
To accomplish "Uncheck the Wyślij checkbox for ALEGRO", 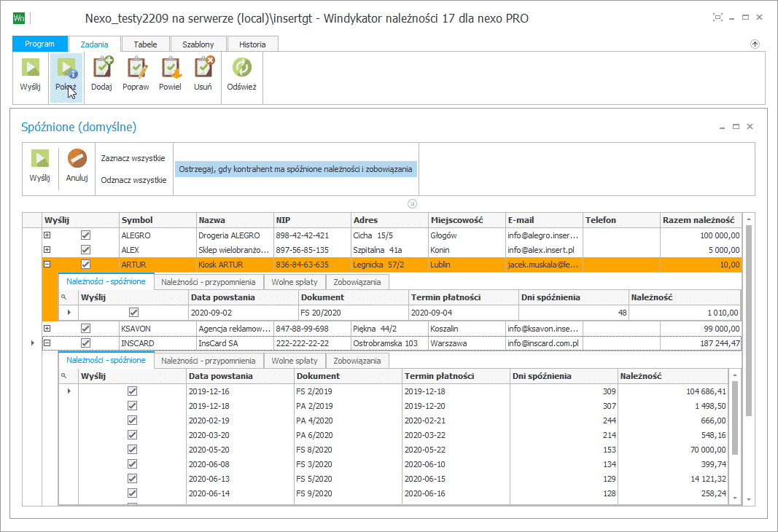I will click(85, 235).
